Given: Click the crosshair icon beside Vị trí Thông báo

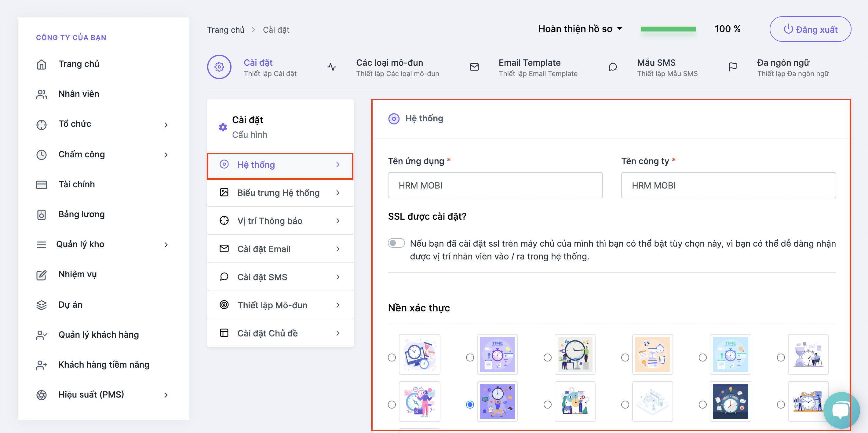Looking at the screenshot, I should 224,221.
